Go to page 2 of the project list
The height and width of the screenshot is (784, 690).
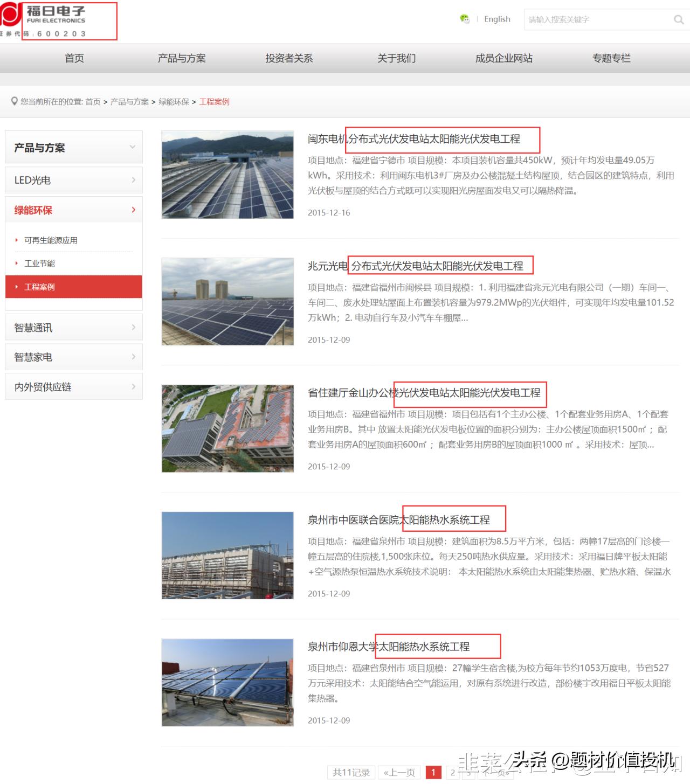453,772
